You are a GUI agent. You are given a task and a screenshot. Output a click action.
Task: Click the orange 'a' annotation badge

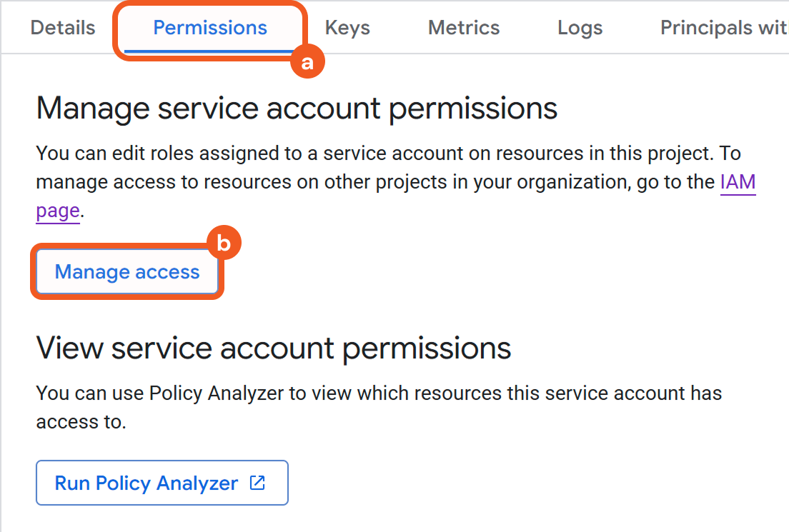click(307, 63)
